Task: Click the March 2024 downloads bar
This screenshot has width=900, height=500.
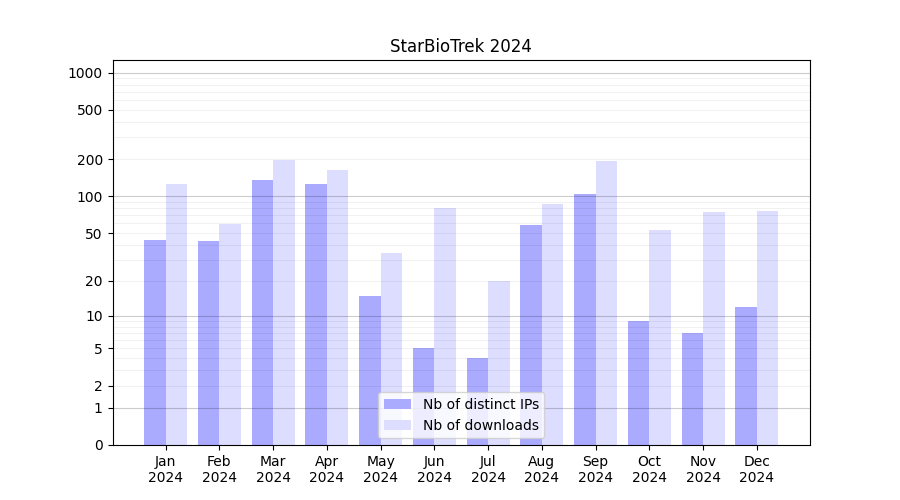Action: pyautogui.click(x=284, y=302)
